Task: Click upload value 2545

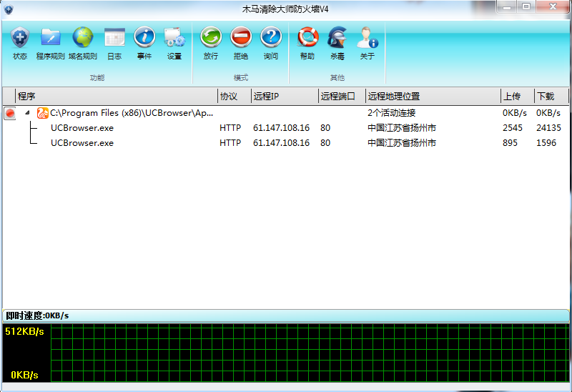Action: click(513, 128)
